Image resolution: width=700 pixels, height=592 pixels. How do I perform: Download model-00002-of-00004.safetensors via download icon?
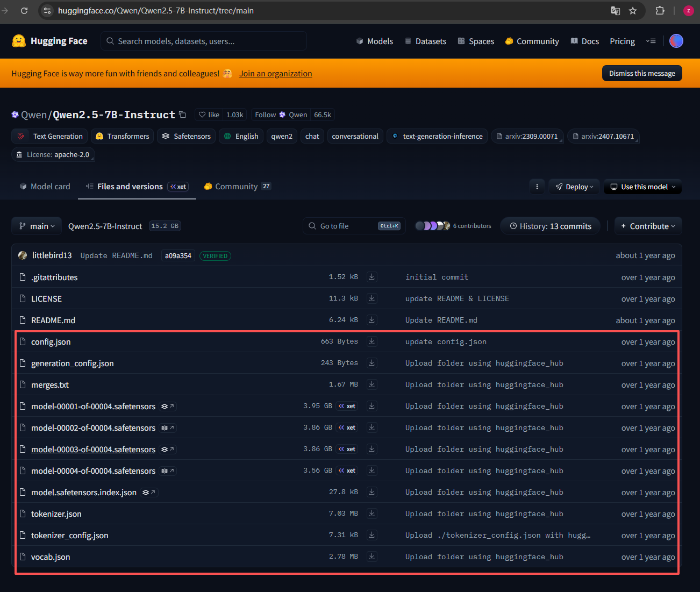(x=372, y=427)
